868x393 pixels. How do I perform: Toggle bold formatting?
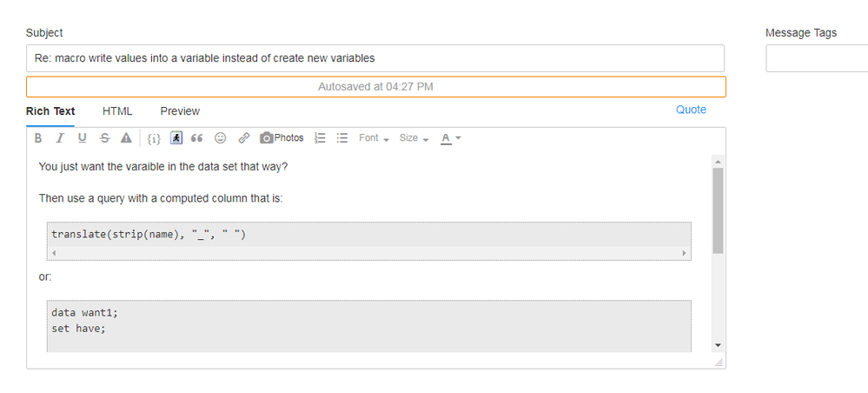coord(38,138)
